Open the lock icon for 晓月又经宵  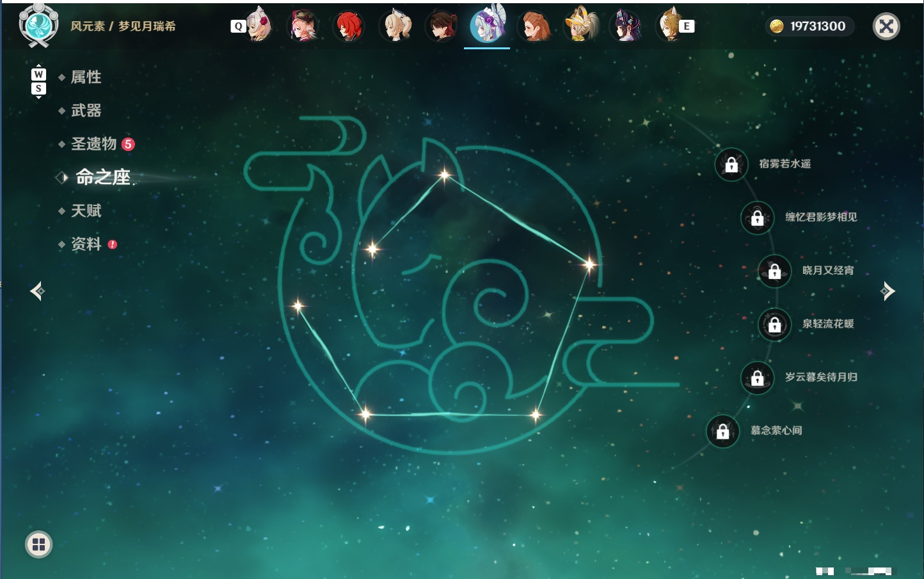pos(775,271)
